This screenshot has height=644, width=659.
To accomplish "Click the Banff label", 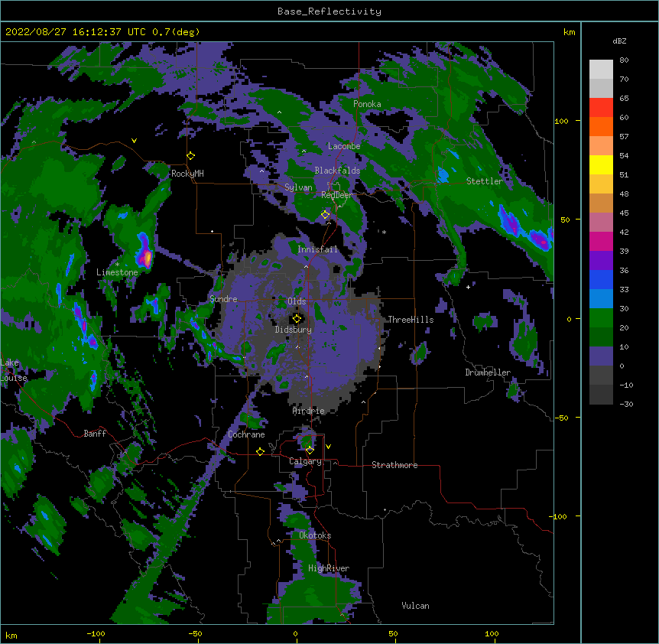I will point(95,434).
